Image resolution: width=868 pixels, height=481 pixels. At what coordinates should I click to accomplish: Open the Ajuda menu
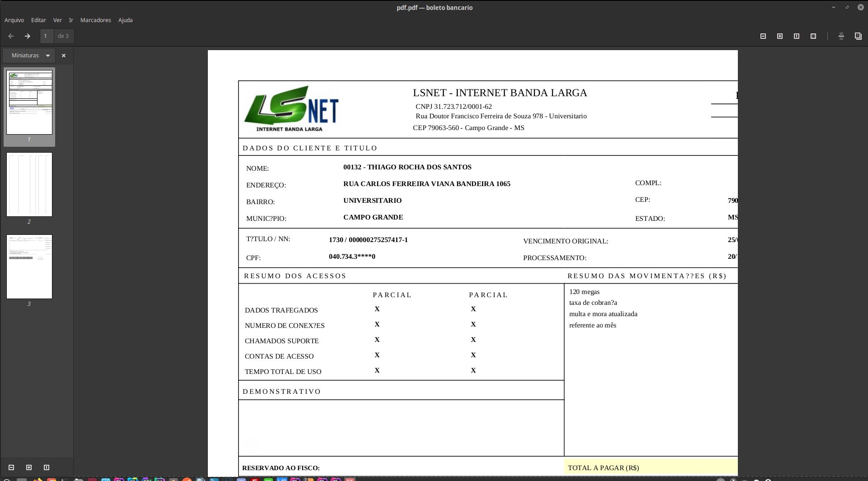[x=125, y=20]
